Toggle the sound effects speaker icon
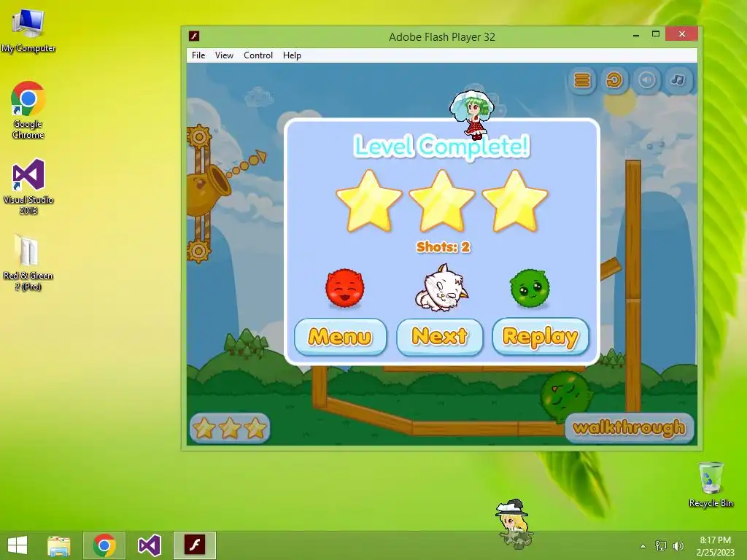Image resolution: width=747 pixels, height=560 pixels. pos(646,80)
